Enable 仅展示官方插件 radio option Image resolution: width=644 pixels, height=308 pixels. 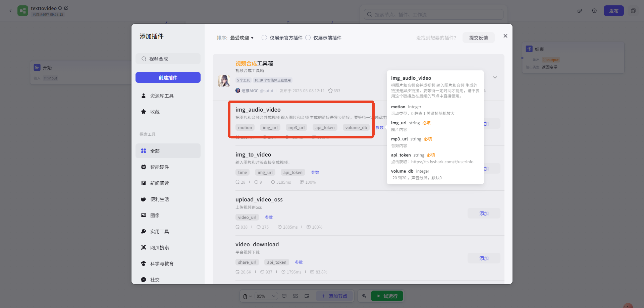click(264, 38)
